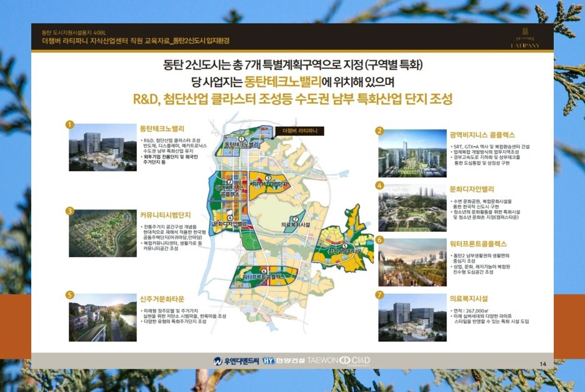Image resolution: width=585 pixels, height=392 pixels.
Task: Click the gold number 1 badge
Action: (x=69, y=124)
